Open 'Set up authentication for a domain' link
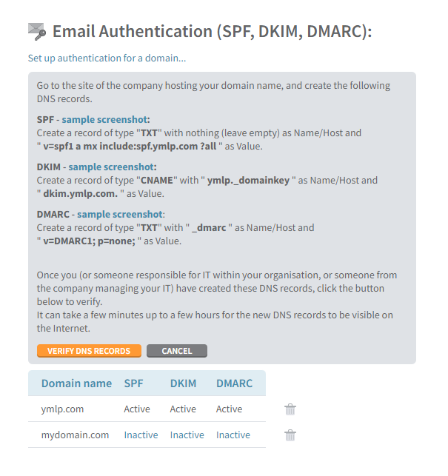 pyautogui.click(x=107, y=58)
